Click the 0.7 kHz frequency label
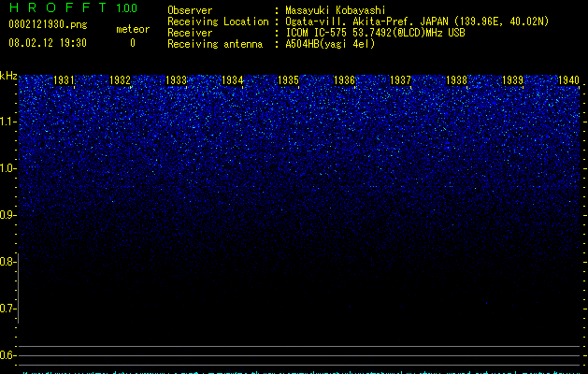The width and height of the screenshot is (588, 374). [7, 309]
